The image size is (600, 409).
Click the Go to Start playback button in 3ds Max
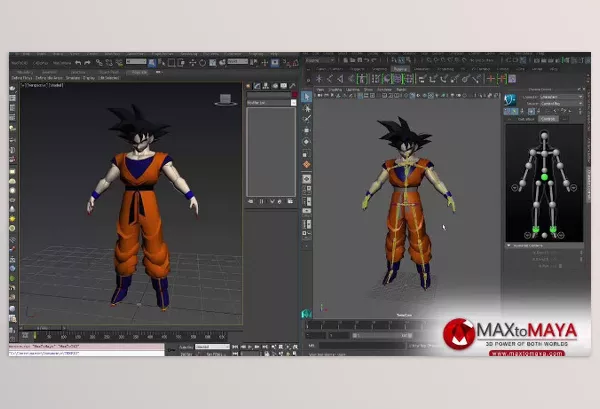pos(235,347)
